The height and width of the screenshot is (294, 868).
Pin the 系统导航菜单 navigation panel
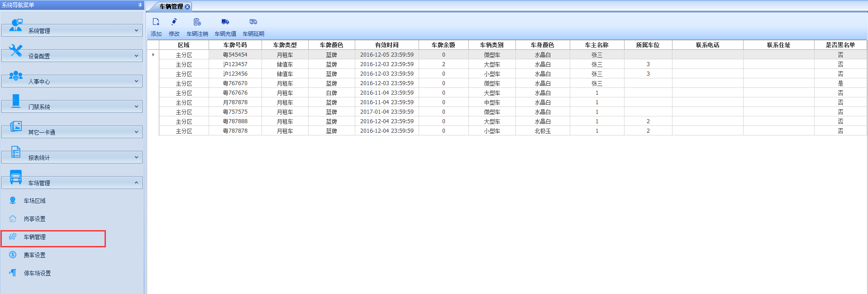click(140, 5)
